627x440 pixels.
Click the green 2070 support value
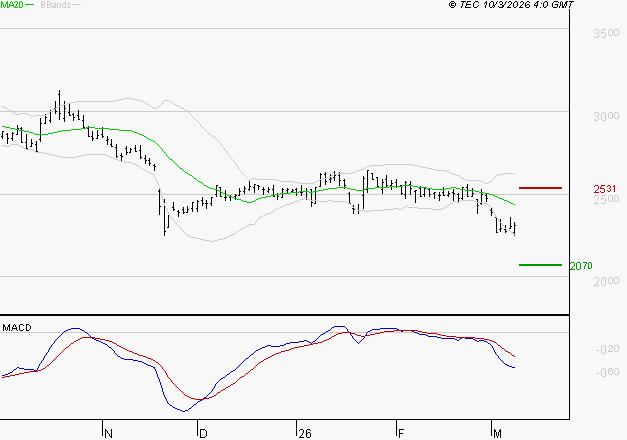coord(581,266)
